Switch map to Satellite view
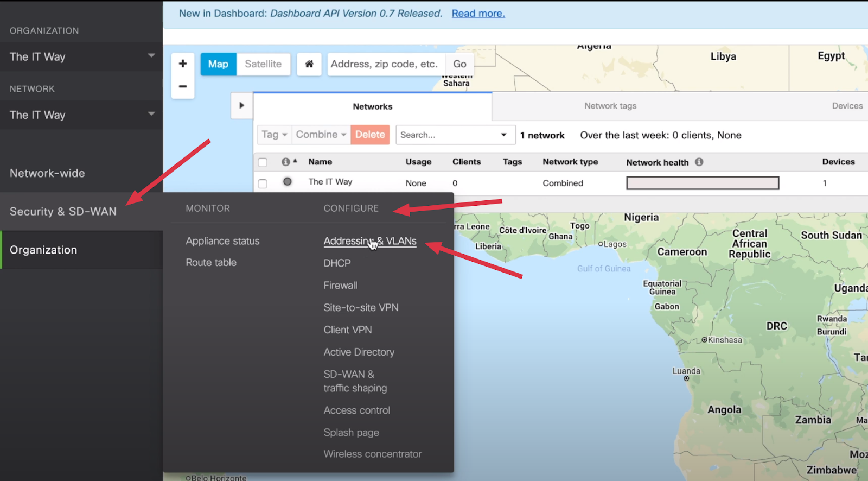The width and height of the screenshot is (868, 481). (x=263, y=64)
